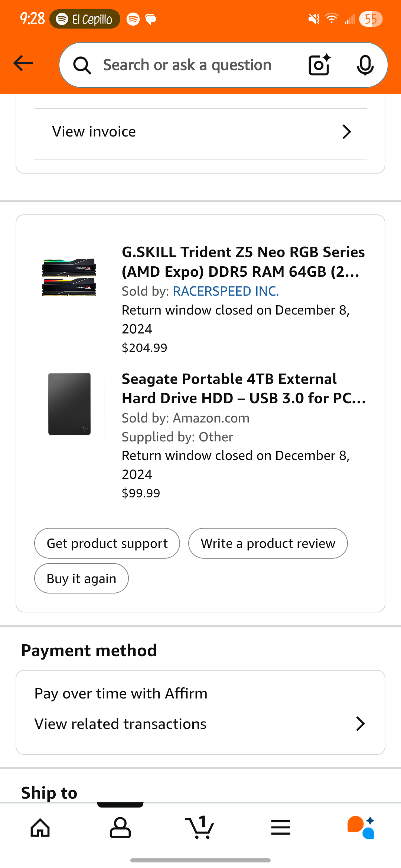Open the Rufus AI assistant icon
The height and width of the screenshot is (868, 401).
tap(361, 827)
